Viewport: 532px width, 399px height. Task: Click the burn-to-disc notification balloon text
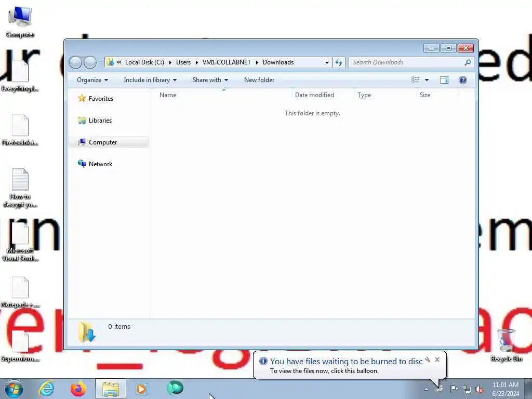346,362
